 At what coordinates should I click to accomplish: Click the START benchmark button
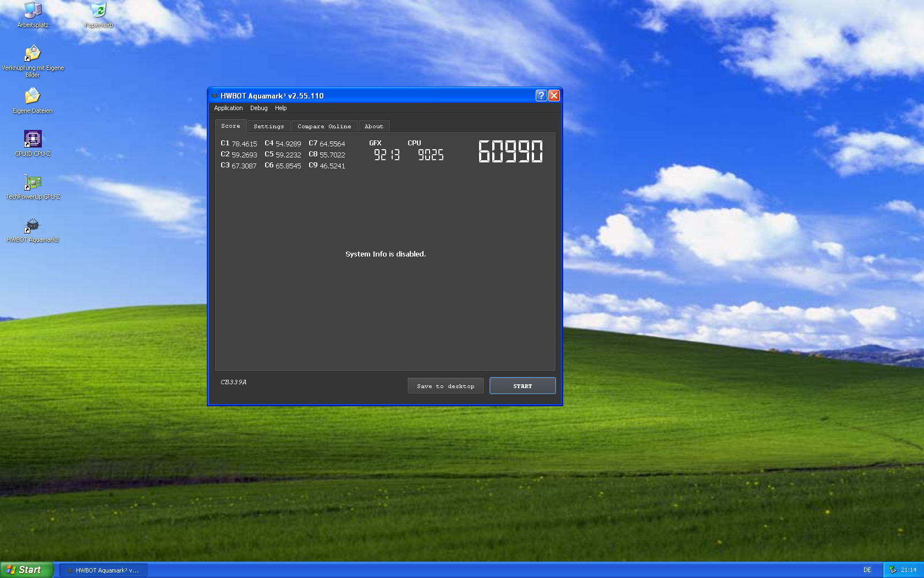522,386
